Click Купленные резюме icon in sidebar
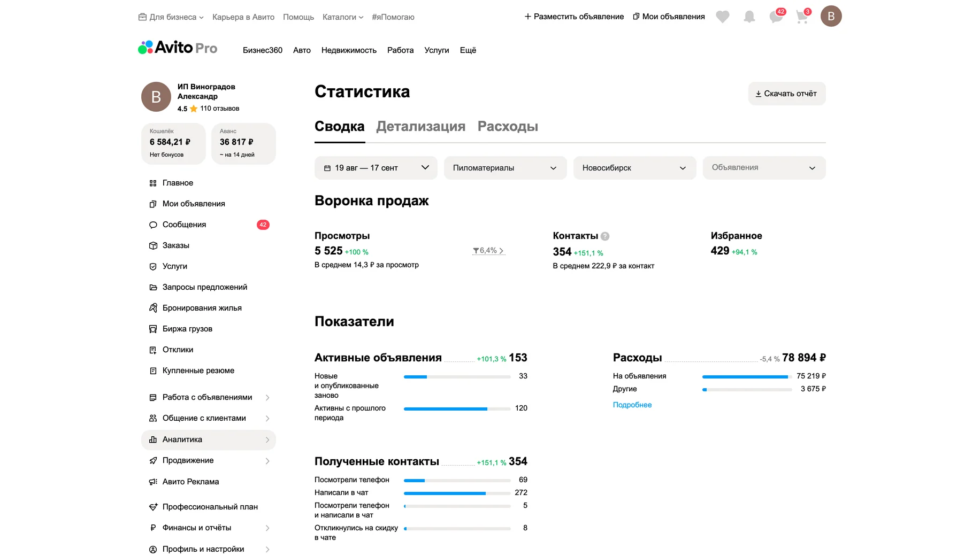 click(x=153, y=371)
